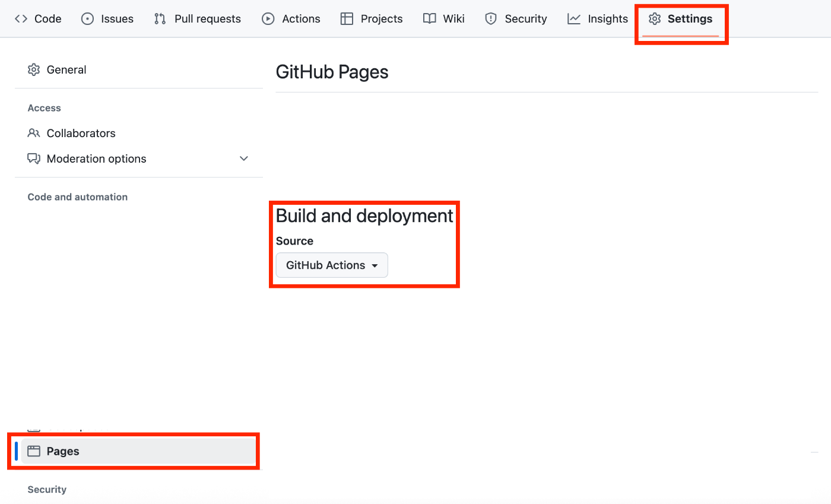View the Insights tab
Image resolution: width=831 pixels, height=504 pixels.
(598, 19)
